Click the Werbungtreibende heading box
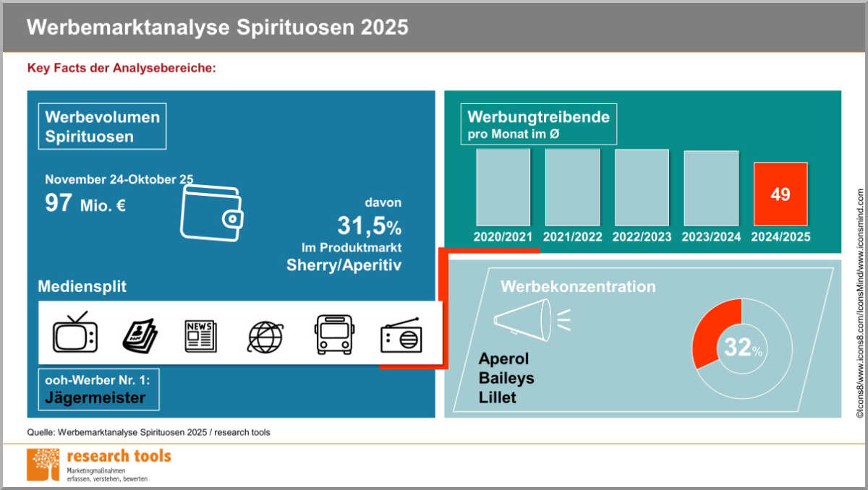This screenshot has height=490, width=868. click(538, 124)
